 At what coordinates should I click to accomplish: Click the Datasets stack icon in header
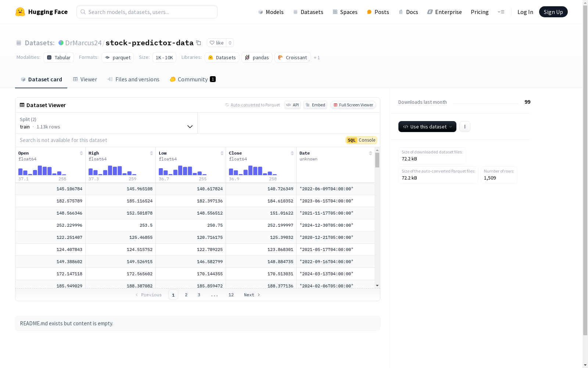coord(19,43)
